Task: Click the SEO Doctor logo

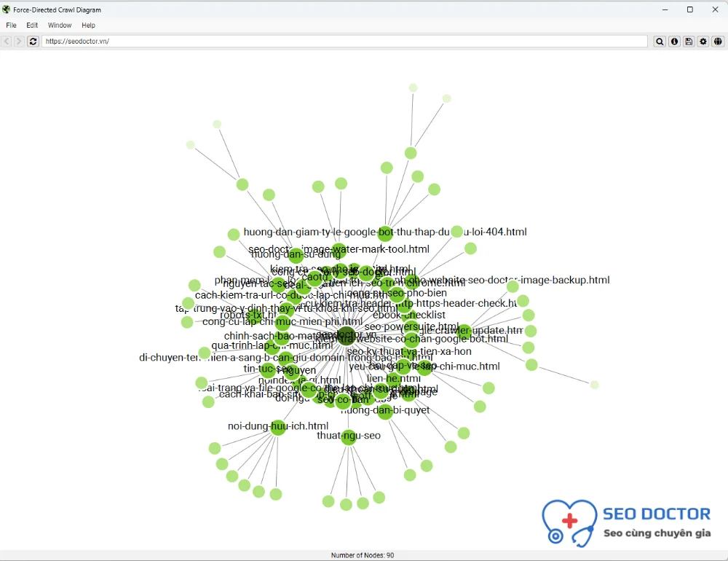Action: point(626,524)
